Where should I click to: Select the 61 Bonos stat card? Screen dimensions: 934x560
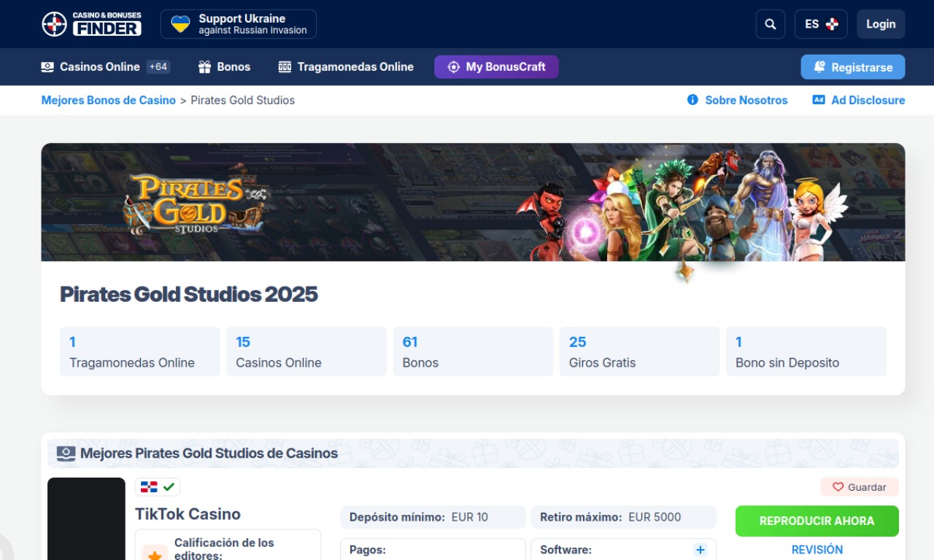click(473, 351)
